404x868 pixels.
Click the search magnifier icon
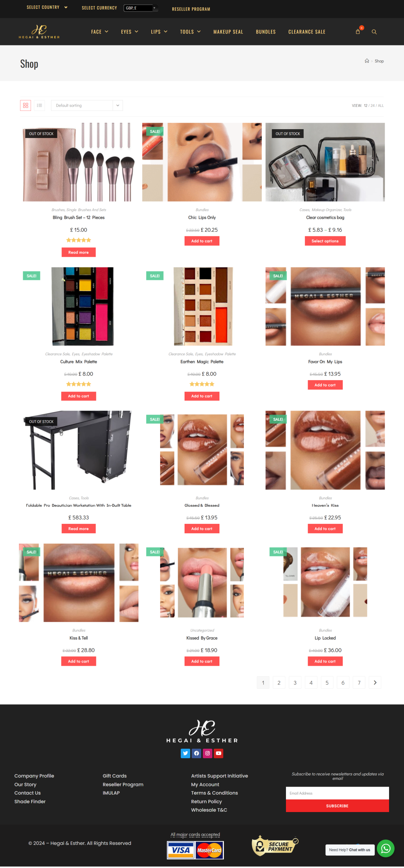click(x=374, y=32)
